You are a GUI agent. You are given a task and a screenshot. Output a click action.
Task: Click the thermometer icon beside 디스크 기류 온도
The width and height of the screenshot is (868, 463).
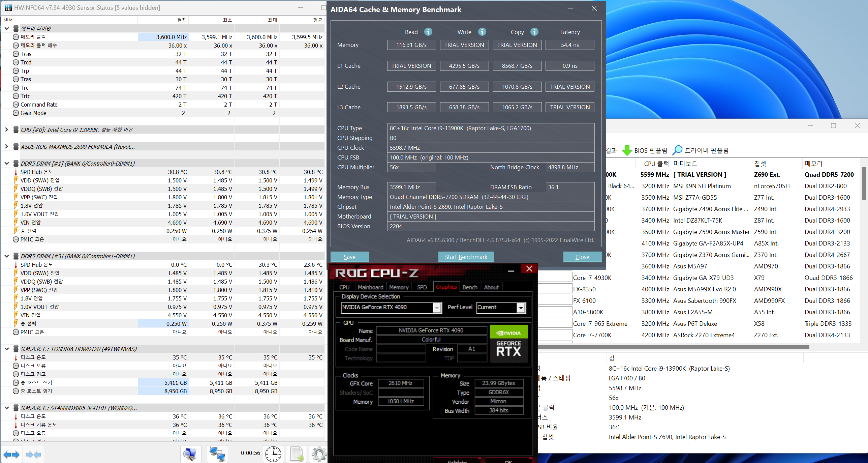pos(16,425)
